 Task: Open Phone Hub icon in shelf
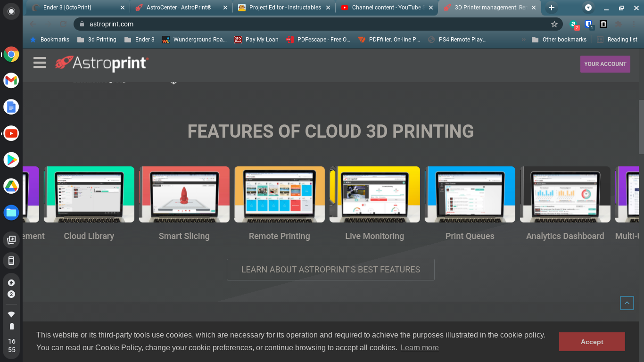11,261
